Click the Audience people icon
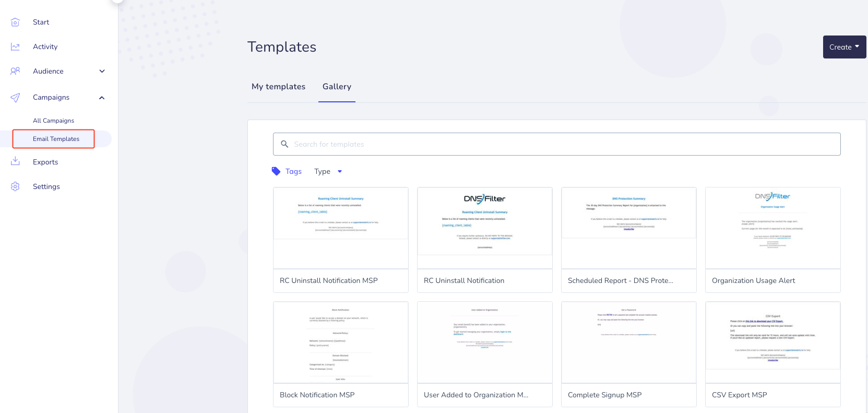The image size is (868, 413). coord(15,71)
